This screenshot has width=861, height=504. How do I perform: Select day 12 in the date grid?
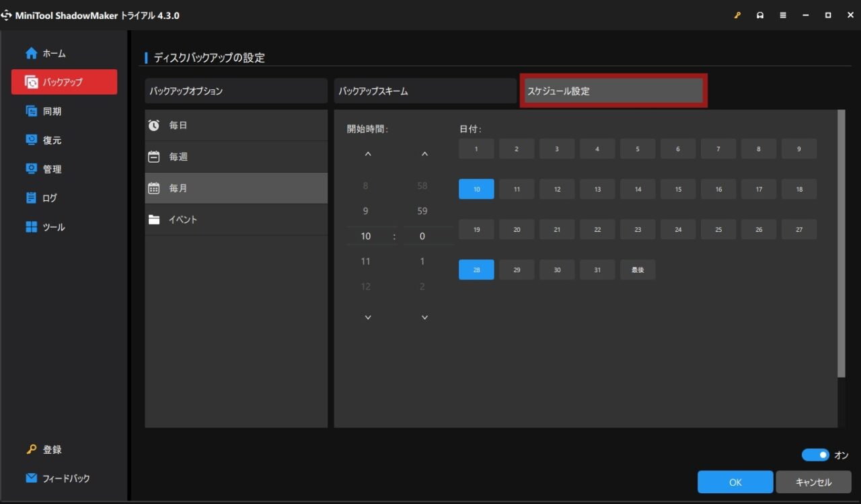coord(557,189)
